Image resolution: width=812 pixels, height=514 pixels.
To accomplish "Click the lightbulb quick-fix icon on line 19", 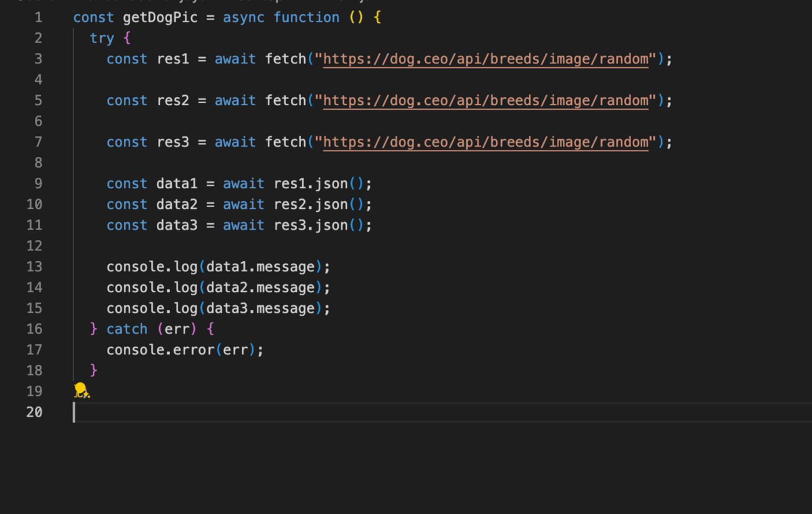I will coord(81,390).
